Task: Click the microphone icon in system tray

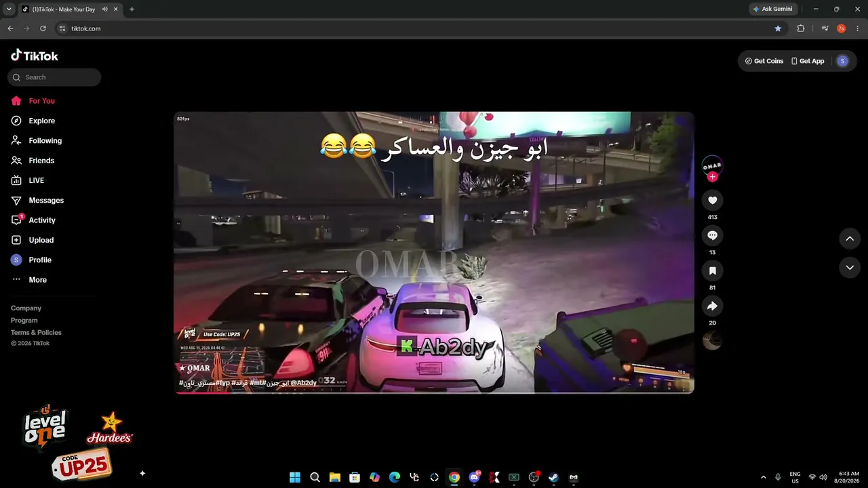Action: coord(778,477)
